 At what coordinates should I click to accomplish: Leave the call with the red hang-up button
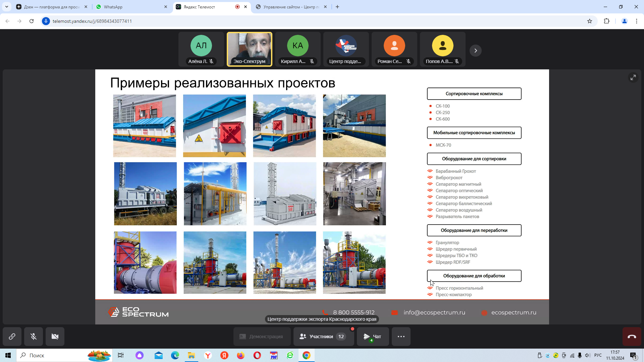[632, 337]
